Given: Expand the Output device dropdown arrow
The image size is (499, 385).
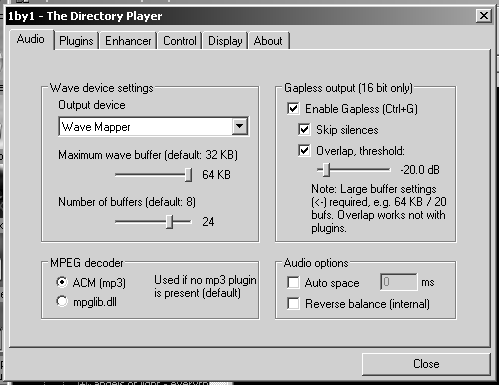Looking at the screenshot, I should click(x=240, y=126).
